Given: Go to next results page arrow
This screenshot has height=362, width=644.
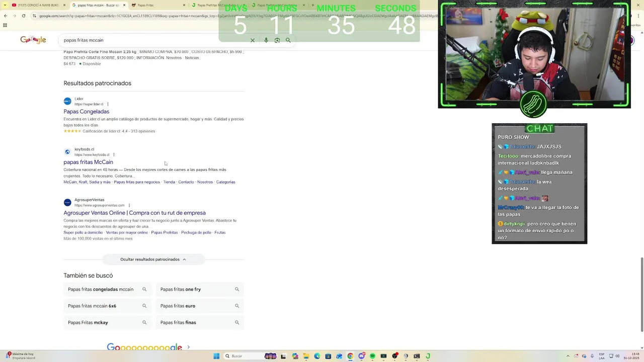Looking at the screenshot, I should coord(189,347).
